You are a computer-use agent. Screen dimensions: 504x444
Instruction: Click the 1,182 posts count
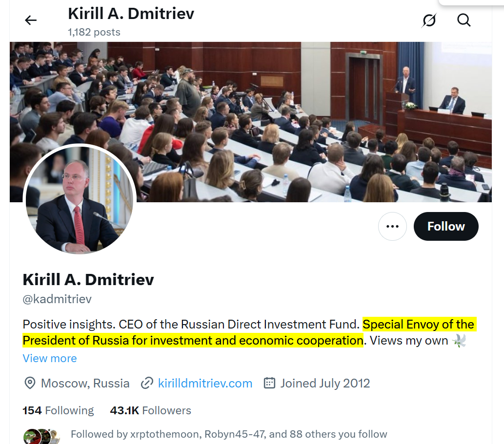pos(94,32)
